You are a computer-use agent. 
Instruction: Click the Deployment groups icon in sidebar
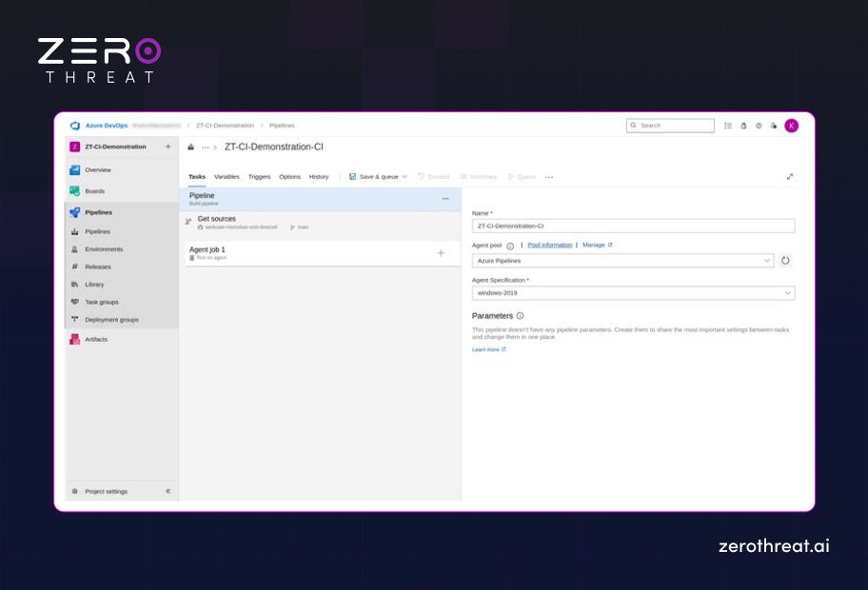(75, 320)
